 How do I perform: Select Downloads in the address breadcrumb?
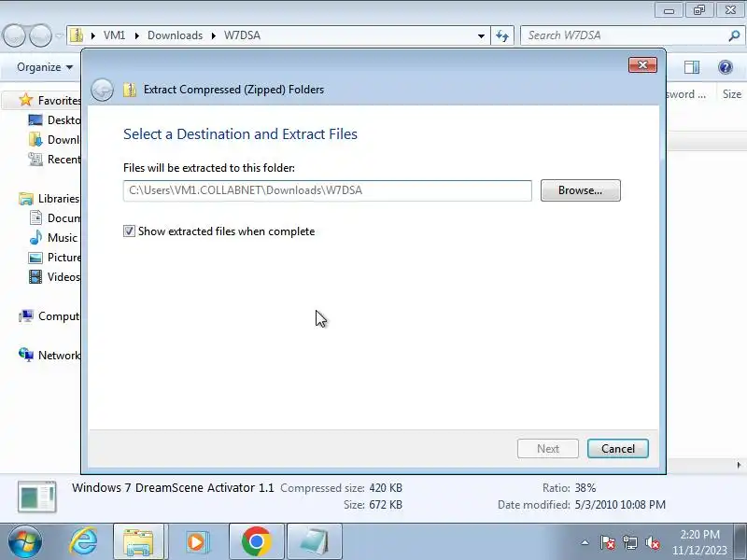pos(175,35)
